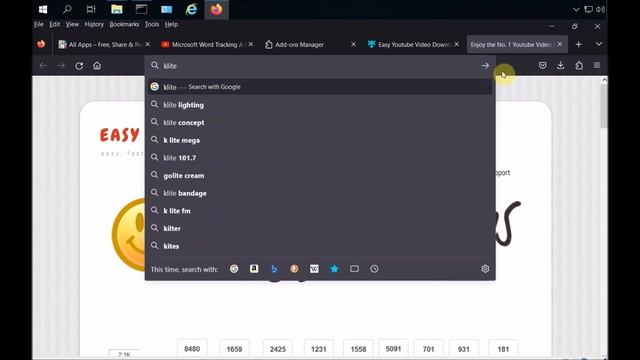Select the 'kites' suggestion
This screenshot has width=640, height=360.
pos(320,246)
